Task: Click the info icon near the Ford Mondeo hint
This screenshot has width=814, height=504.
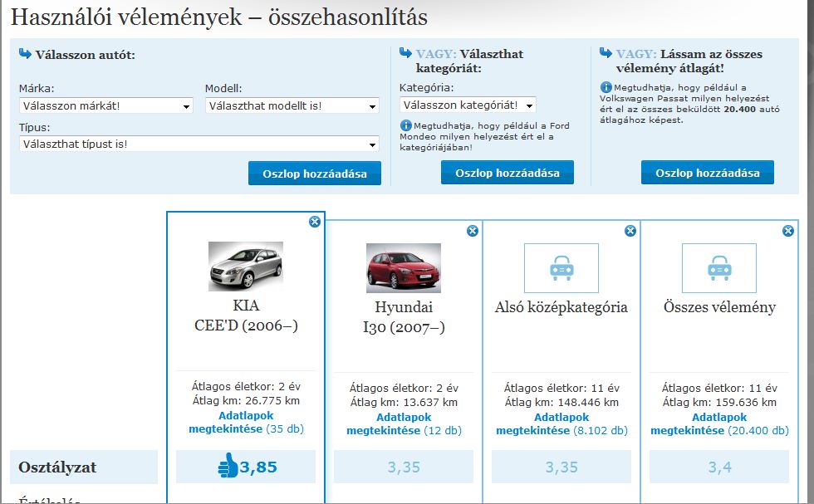Action: 405,125
